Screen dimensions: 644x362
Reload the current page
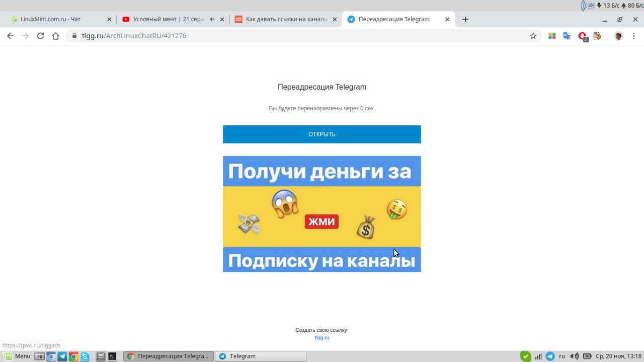[41, 36]
